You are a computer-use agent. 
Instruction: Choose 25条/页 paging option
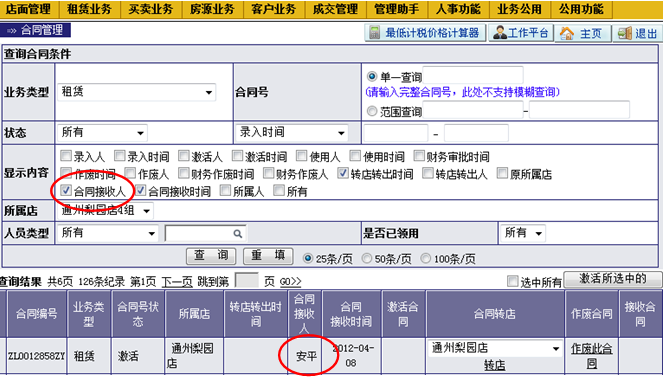(x=308, y=258)
